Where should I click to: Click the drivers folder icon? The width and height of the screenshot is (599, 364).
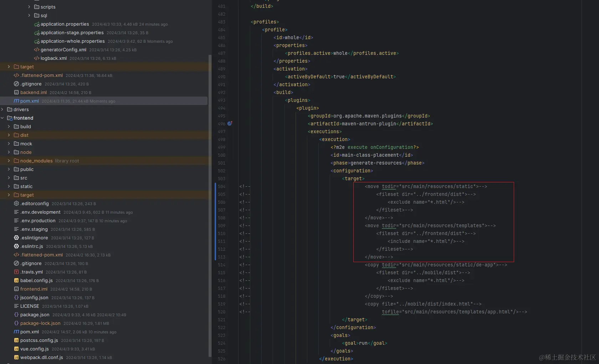tap(10, 110)
